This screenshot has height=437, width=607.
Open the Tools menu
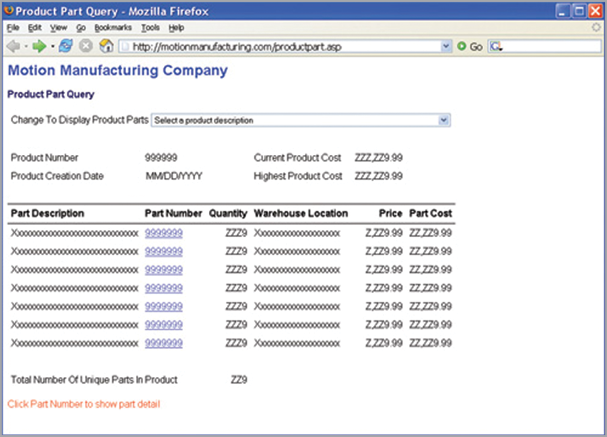[150, 27]
